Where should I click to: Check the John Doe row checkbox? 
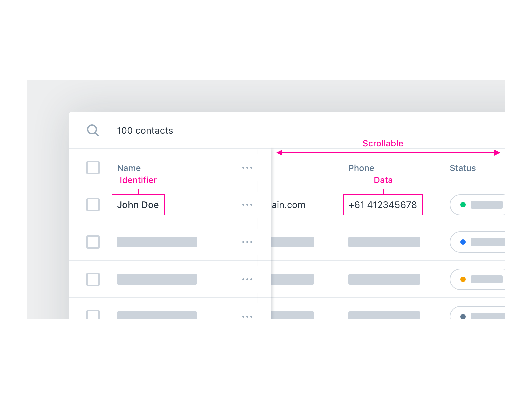(x=93, y=205)
